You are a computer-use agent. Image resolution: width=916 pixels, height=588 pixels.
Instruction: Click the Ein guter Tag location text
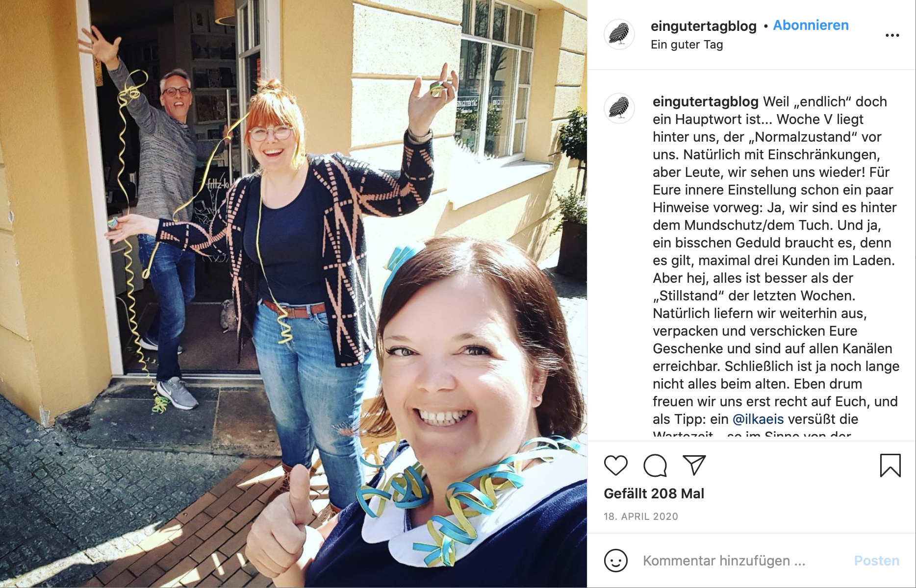pyautogui.click(x=687, y=45)
